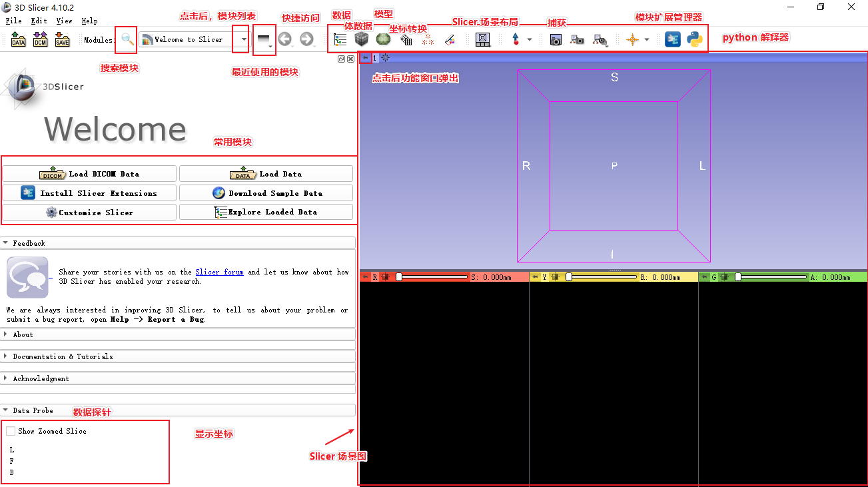The image size is (868, 487).
Task: Click the search modules magnifier icon
Action: pyautogui.click(x=125, y=39)
